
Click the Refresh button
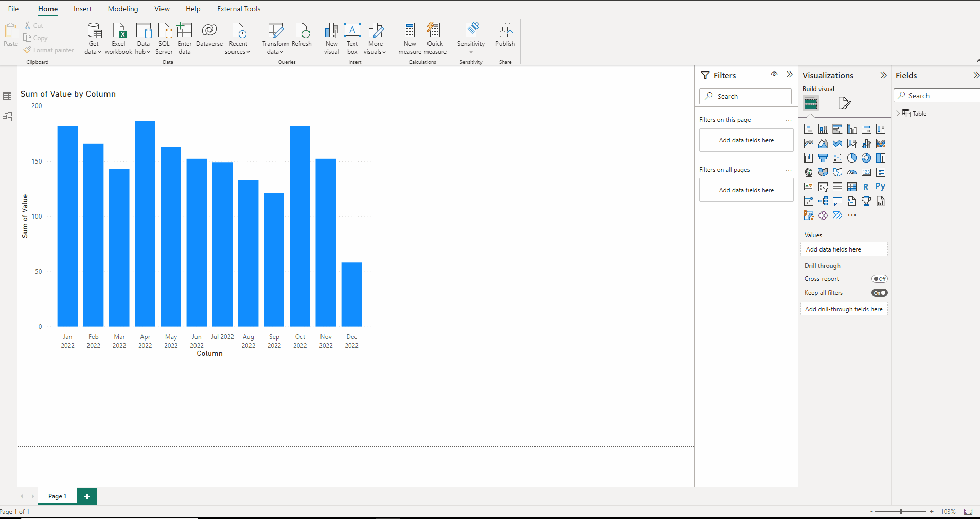click(x=301, y=34)
